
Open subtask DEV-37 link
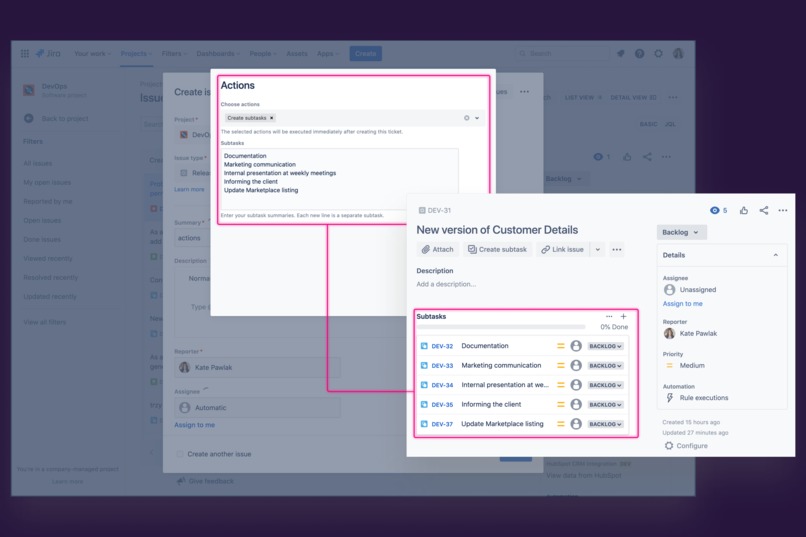point(442,424)
